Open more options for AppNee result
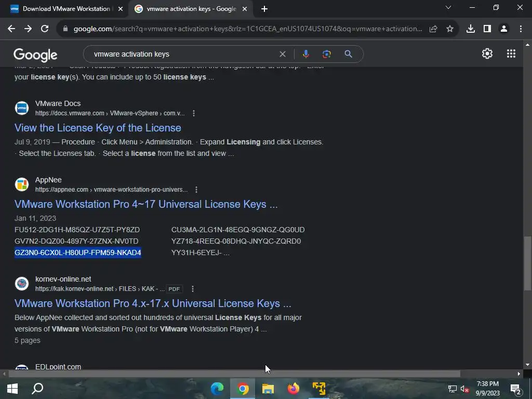 tap(196, 190)
